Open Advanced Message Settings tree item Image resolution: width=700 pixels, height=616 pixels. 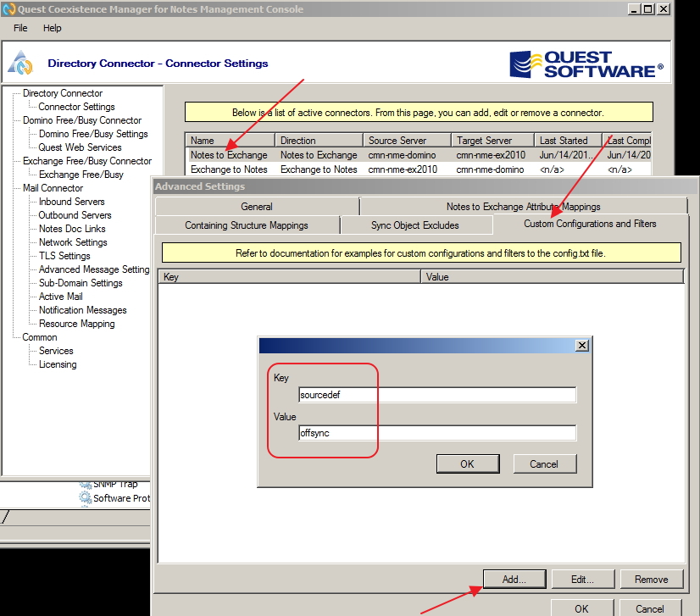point(94,269)
